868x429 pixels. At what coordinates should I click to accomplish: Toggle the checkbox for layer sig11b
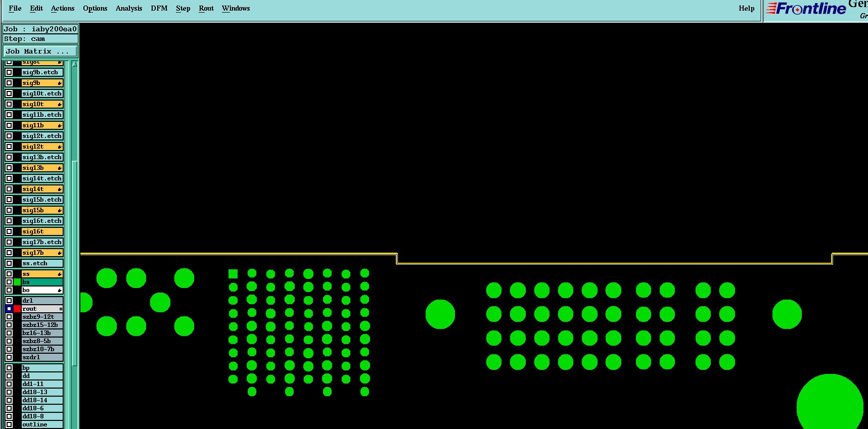9,125
